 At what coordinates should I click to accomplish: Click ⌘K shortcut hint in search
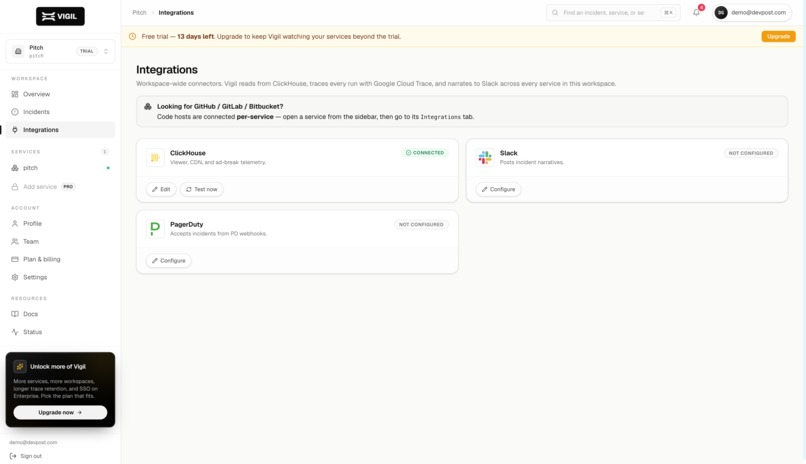pyautogui.click(x=668, y=12)
